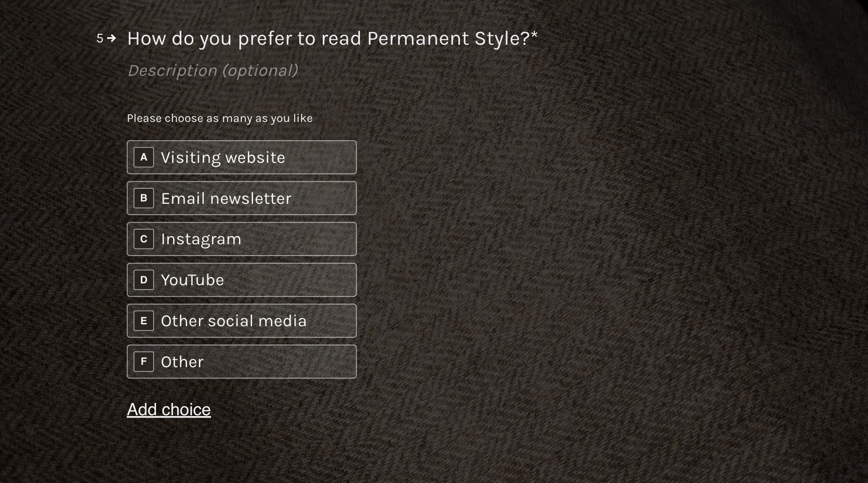Click the question number 5 label

(x=100, y=38)
